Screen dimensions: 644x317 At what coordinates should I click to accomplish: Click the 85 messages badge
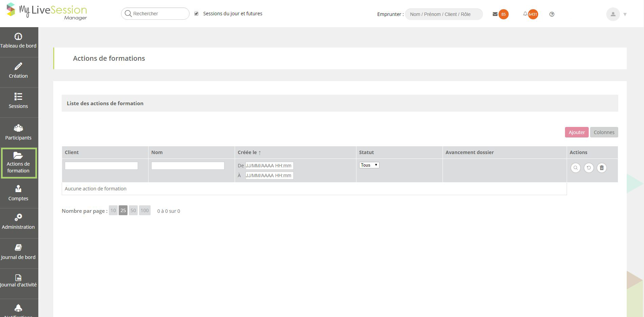point(504,14)
